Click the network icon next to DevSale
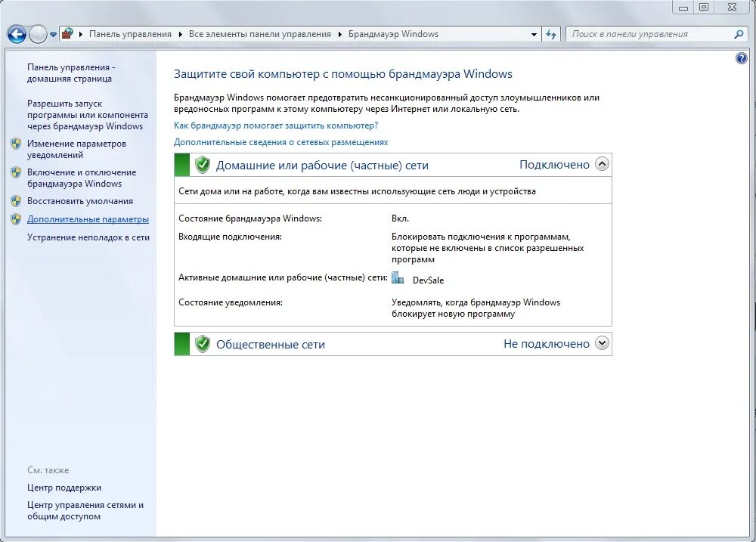The width and height of the screenshot is (756, 542). click(x=398, y=277)
